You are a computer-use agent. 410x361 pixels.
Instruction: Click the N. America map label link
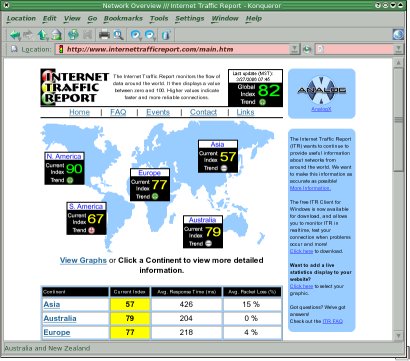pos(64,156)
